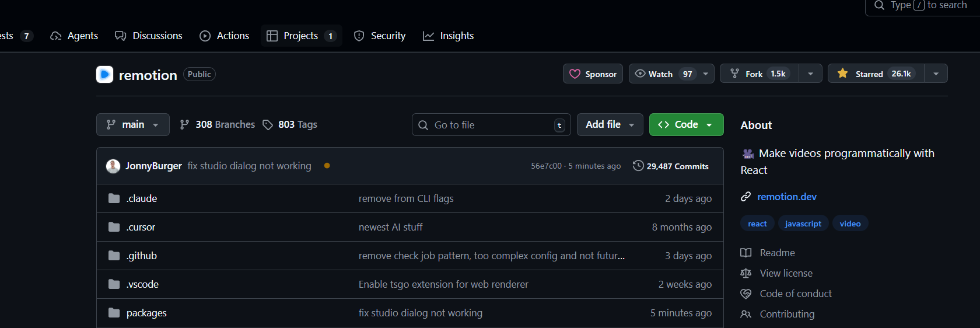Open the Insights tab
Viewport: 980px width, 328px height.
click(x=448, y=36)
